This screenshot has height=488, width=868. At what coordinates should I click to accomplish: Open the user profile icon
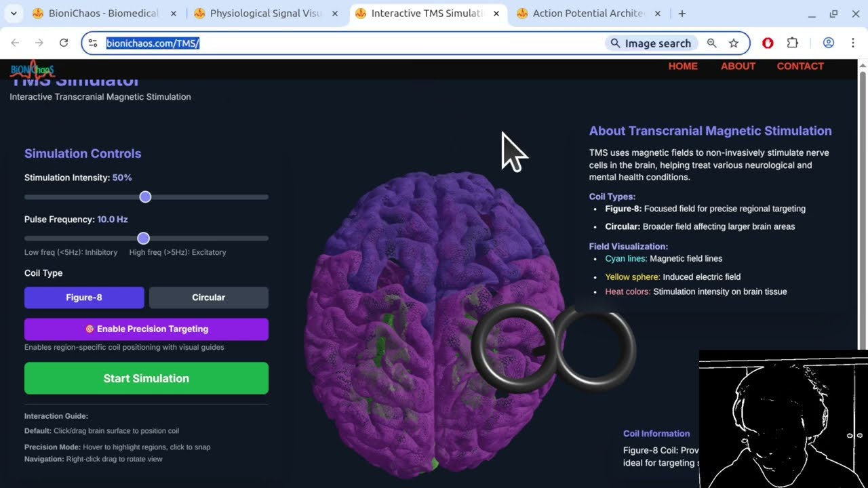(x=828, y=43)
